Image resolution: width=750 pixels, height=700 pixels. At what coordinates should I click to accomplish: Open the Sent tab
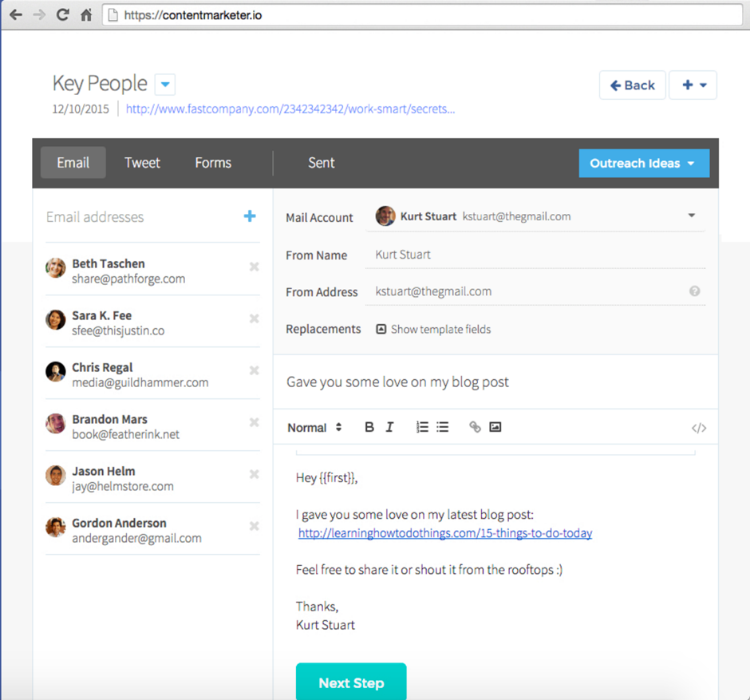[321, 163]
